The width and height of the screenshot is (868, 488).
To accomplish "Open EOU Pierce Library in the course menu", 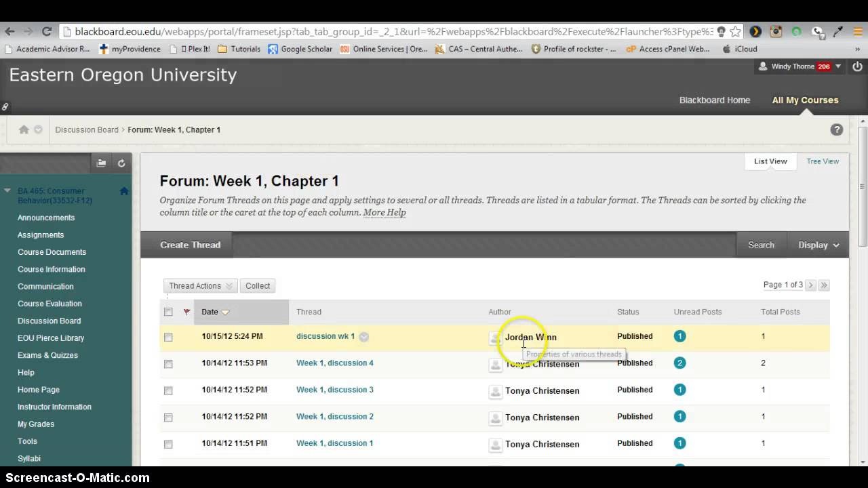I will pos(51,338).
